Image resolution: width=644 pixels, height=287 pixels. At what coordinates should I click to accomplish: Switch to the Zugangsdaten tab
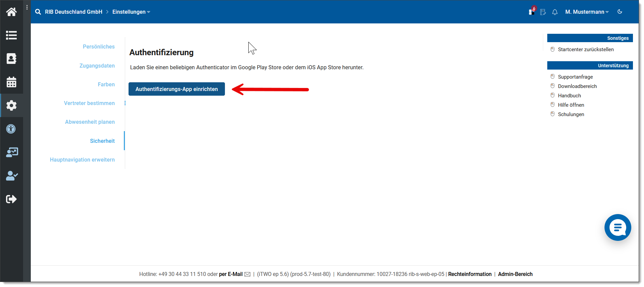[97, 66]
